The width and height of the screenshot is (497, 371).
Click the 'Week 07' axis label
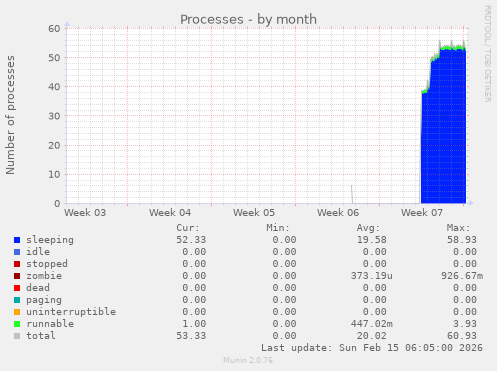point(422,213)
